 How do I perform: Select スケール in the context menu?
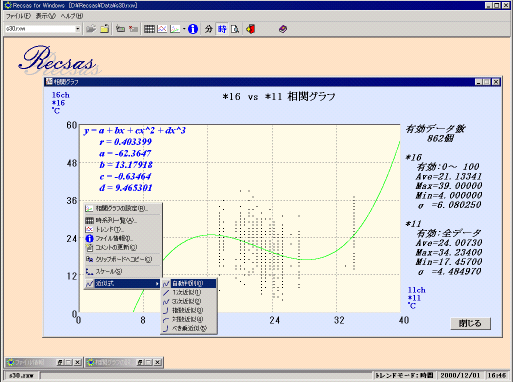click(122, 271)
